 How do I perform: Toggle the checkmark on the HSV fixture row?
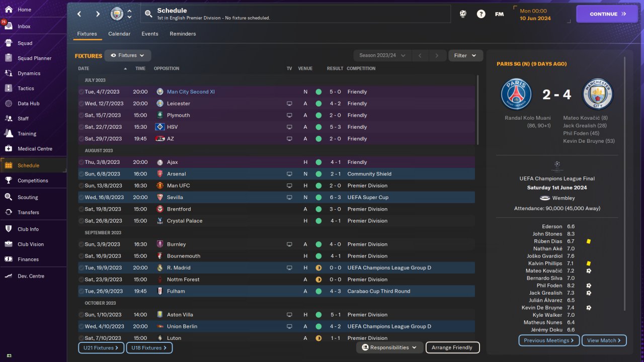pyautogui.click(x=82, y=127)
